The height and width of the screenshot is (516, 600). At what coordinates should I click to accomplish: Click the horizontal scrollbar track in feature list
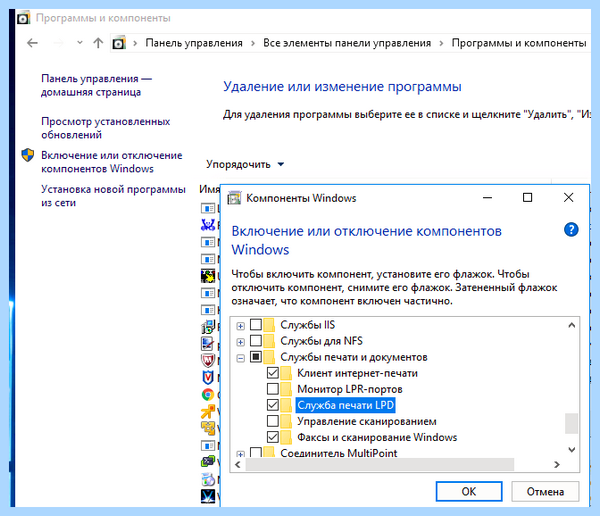(380, 464)
